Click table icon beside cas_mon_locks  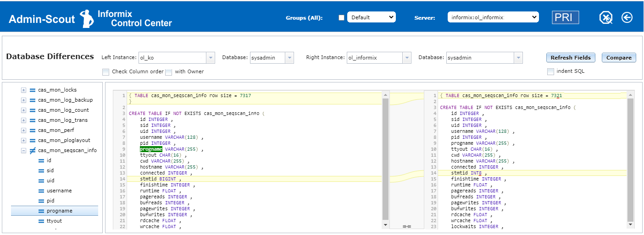pos(33,90)
